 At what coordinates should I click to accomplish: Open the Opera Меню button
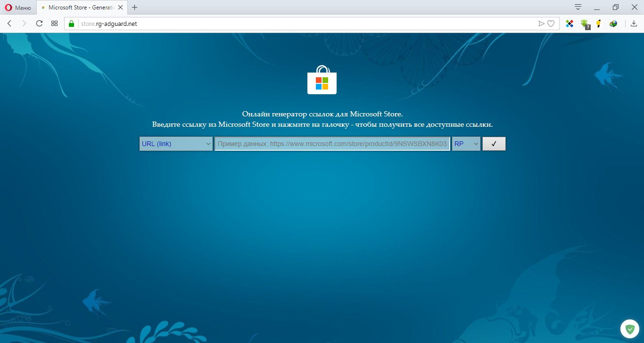18,8
